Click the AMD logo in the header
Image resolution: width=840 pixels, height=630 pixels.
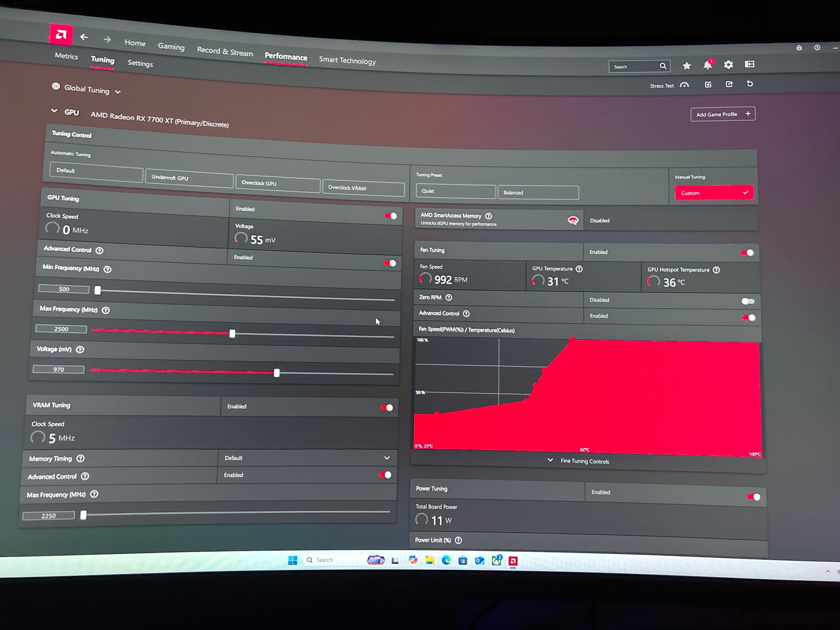[61, 34]
